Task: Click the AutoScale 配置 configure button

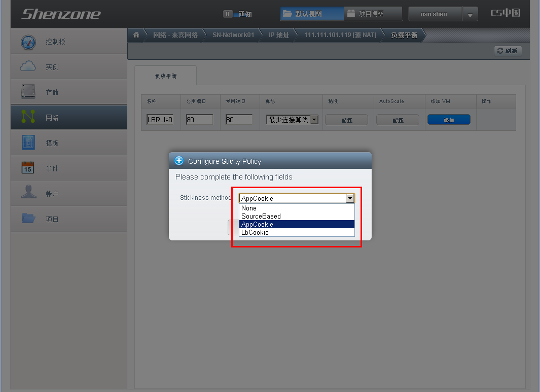Action: click(398, 120)
